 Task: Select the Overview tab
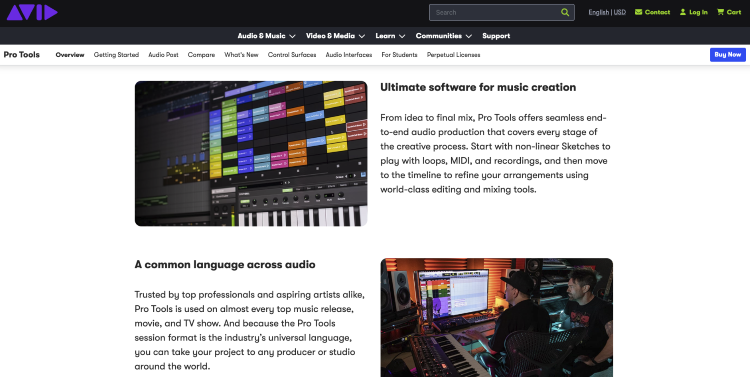coord(70,55)
